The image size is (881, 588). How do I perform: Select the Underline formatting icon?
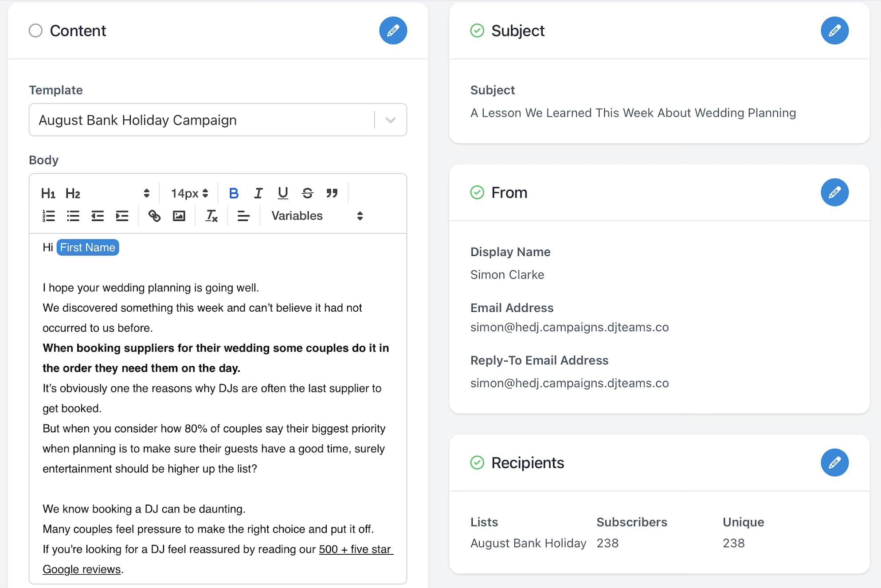click(x=282, y=193)
